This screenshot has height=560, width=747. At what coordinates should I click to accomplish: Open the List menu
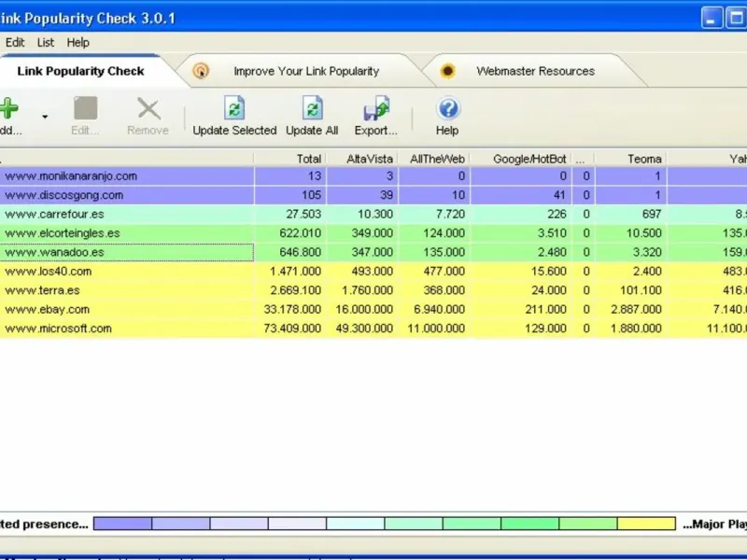pyautogui.click(x=46, y=42)
